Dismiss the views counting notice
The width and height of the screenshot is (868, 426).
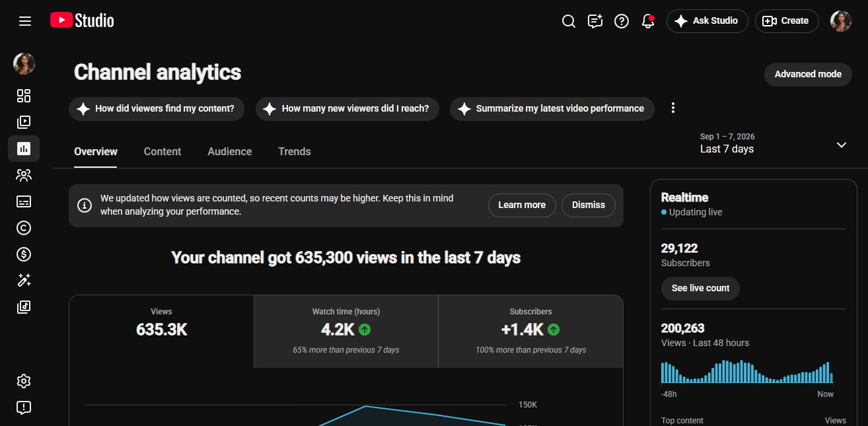589,205
